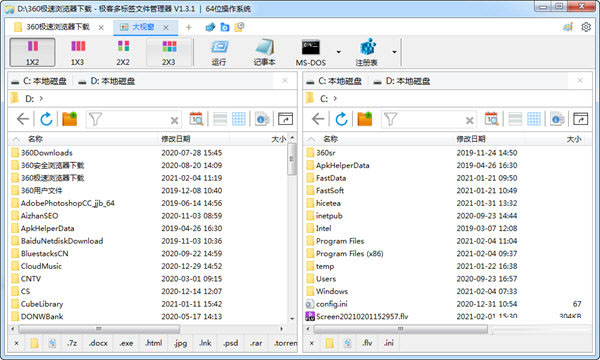Click the 运行 run icon

pyautogui.click(x=219, y=52)
